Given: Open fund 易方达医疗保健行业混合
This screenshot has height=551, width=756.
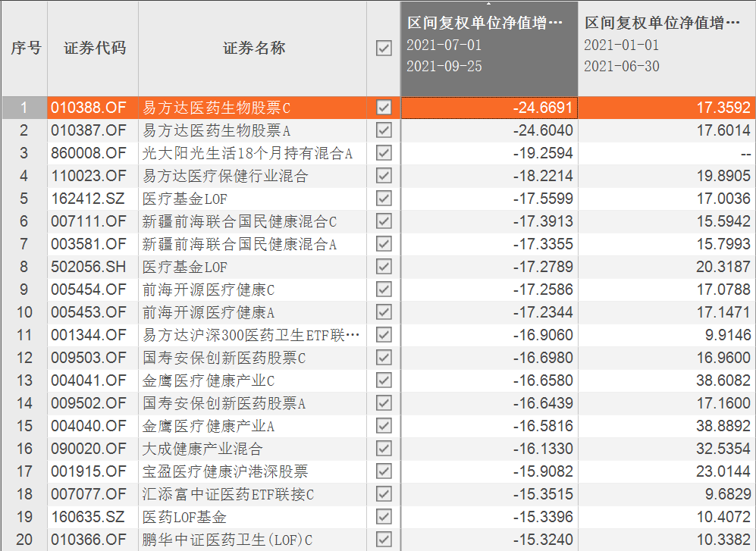Looking at the screenshot, I should (x=225, y=176).
